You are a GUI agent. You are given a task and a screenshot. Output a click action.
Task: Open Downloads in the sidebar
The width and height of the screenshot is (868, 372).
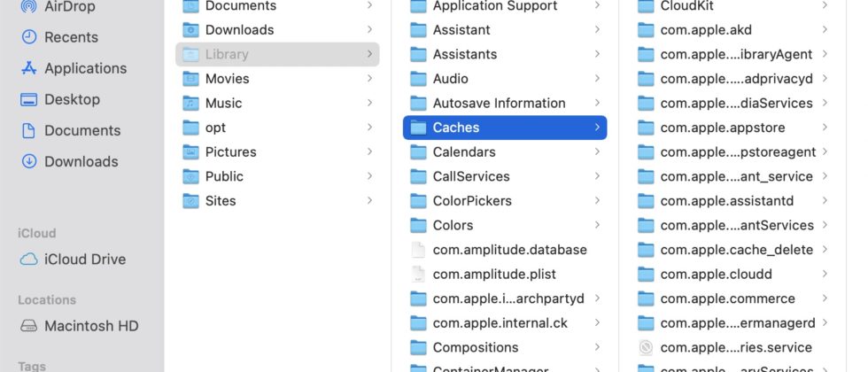click(x=81, y=161)
